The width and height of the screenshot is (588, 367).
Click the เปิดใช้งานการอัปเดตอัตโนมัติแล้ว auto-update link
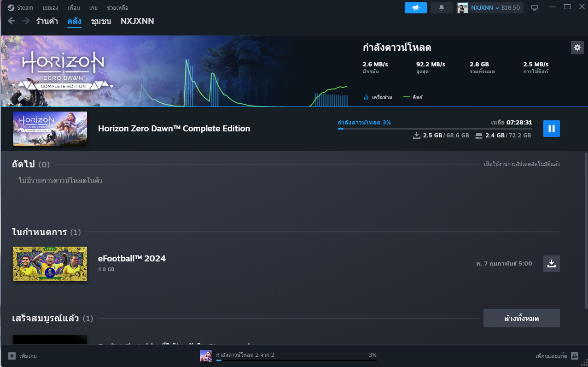point(522,164)
